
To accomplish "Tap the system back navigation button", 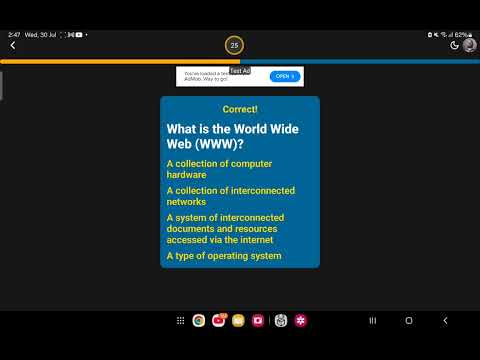I will pos(445,321).
